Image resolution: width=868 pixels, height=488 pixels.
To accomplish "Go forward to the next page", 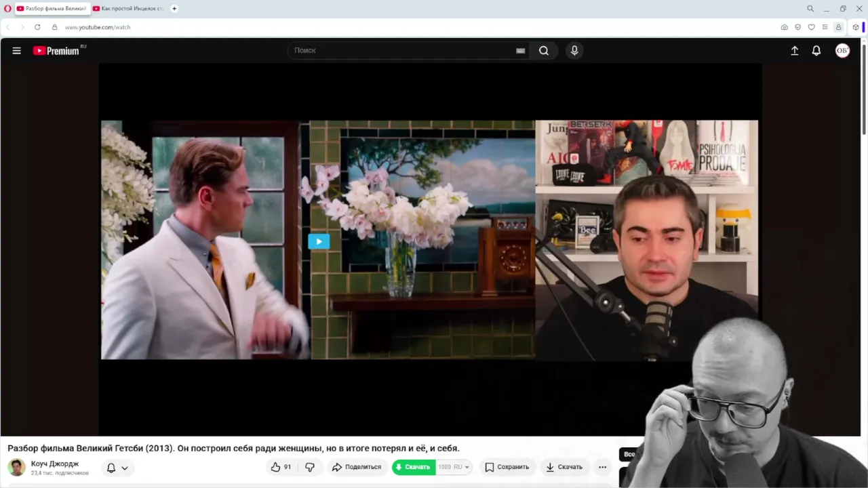I will tap(22, 27).
